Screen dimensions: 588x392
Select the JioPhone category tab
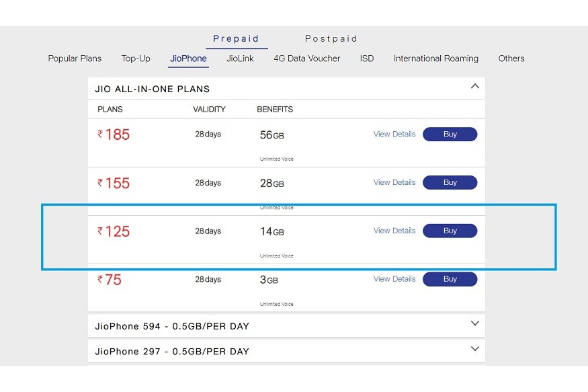coord(188,58)
